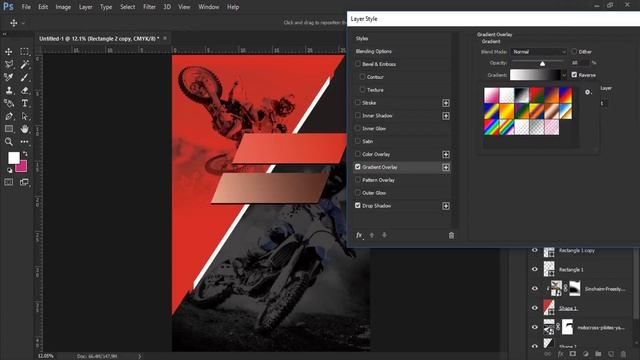The width and height of the screenshot is (640, 360).
Task: Move effect down arrow in Layer Style
Action: click(384, 236)
